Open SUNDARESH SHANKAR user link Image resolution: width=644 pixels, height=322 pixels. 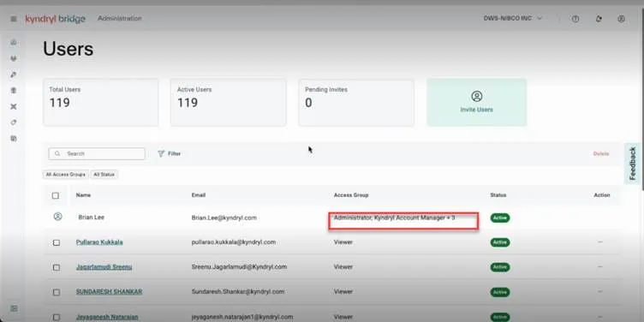(x=109, y=292)
